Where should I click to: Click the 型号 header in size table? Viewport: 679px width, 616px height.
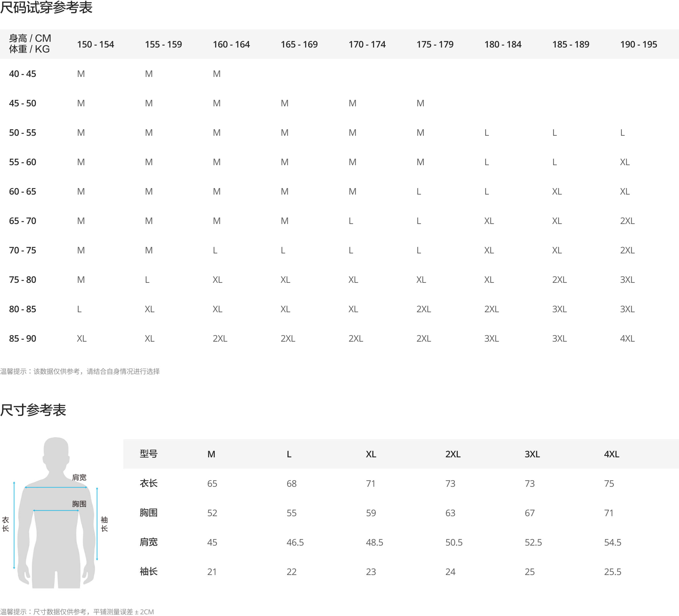[x=149, y=454]
